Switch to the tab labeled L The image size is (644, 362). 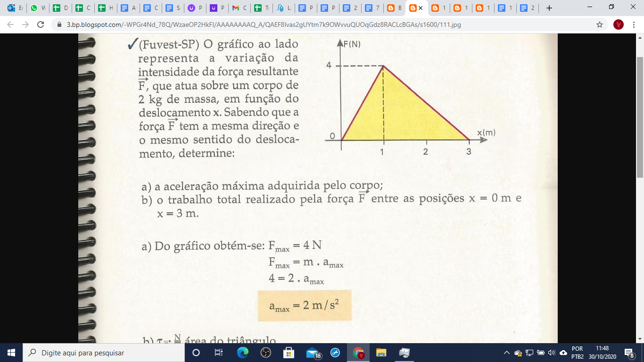coord(284,8)
